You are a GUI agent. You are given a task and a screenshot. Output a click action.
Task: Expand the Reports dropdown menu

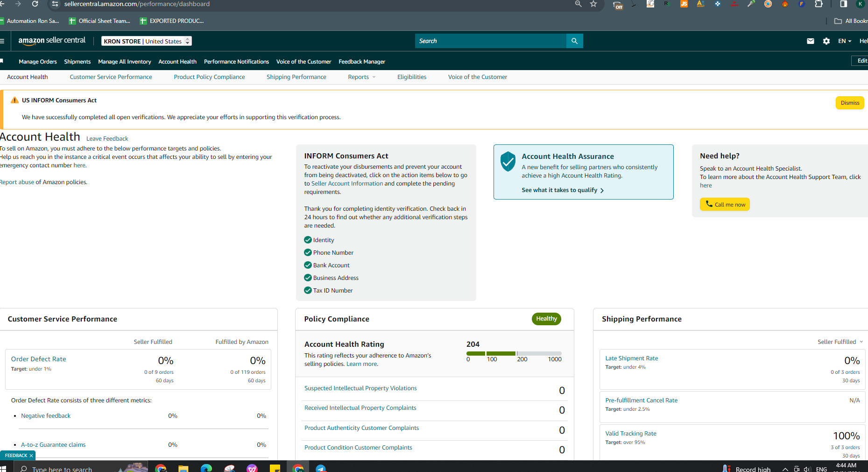tap(362, 77)
